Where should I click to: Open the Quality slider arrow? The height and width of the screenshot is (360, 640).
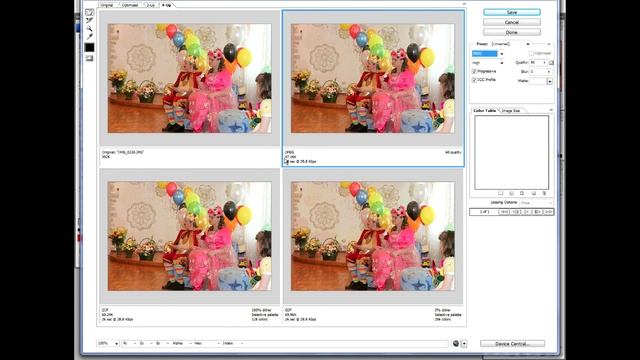544,63
